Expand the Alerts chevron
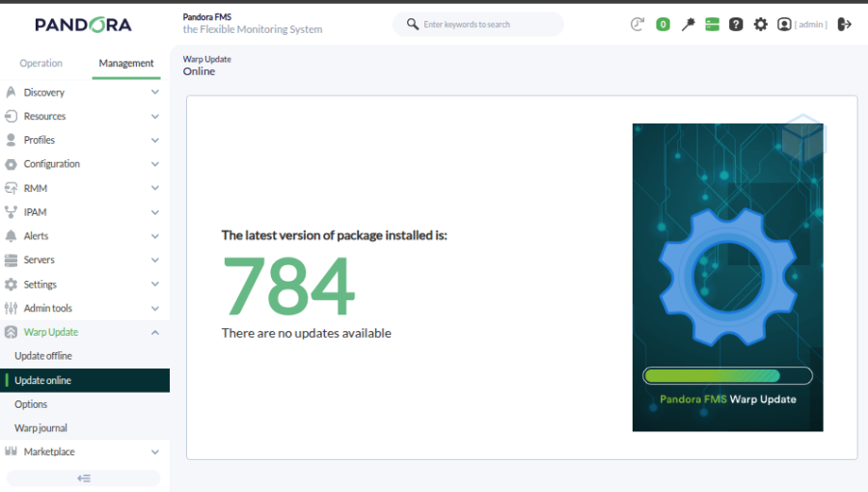This screenshot has width=868, height=492. pyautogui.click(x=155, y=235)
